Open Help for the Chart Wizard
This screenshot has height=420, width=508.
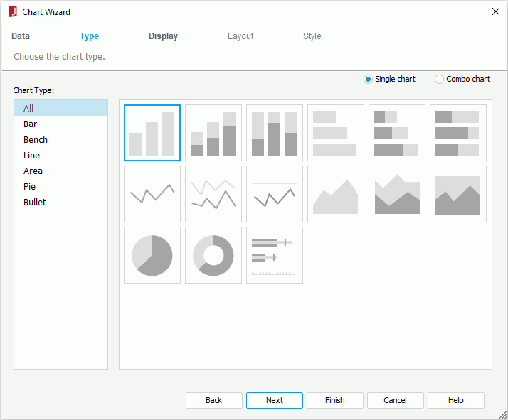456,400
